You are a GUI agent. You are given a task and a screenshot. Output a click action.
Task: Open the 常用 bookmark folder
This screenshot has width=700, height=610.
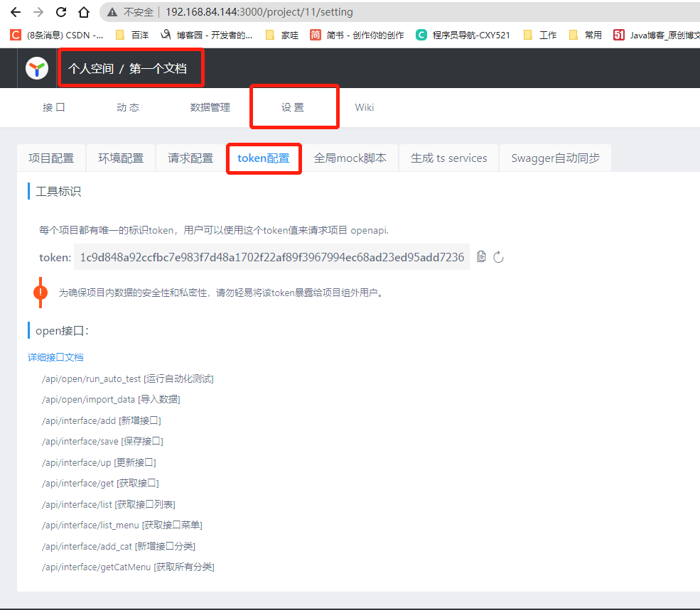pos(586,35)
